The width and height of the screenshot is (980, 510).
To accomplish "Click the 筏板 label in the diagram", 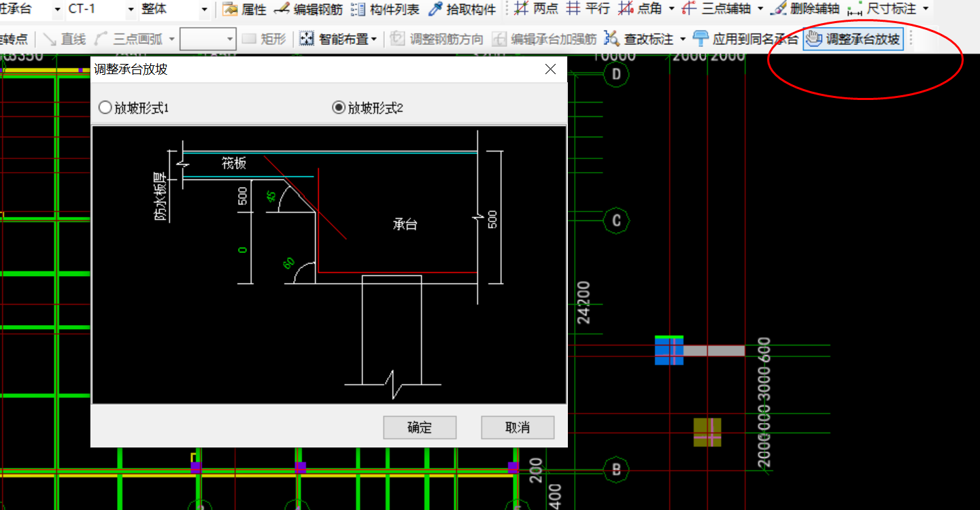I will 233,163.
